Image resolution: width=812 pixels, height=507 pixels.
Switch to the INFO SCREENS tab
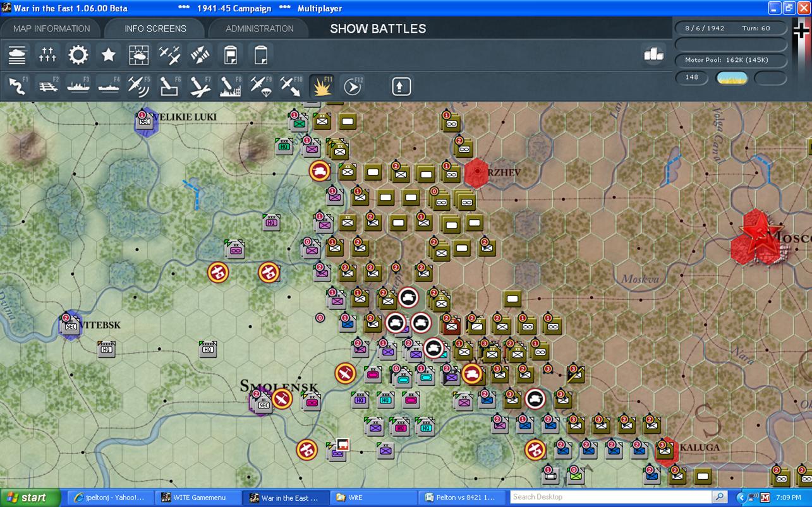click(x=155, y=28)
